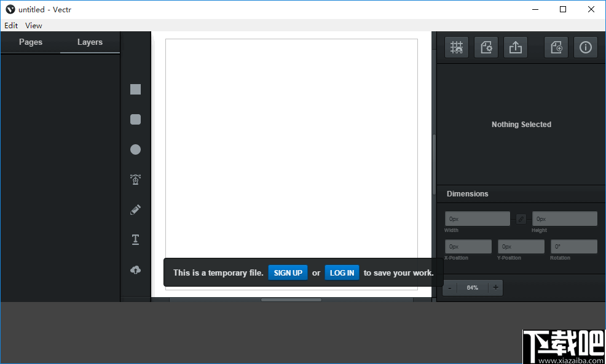Zoom in with the plus button
The image size is (606, 364).
pos(495,287)
